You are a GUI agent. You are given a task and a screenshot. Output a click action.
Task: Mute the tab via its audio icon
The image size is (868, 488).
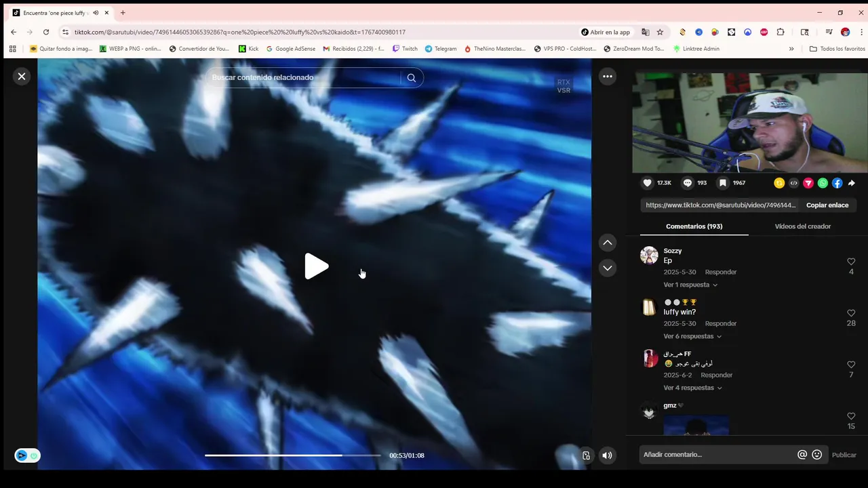[x=96, y=13]
